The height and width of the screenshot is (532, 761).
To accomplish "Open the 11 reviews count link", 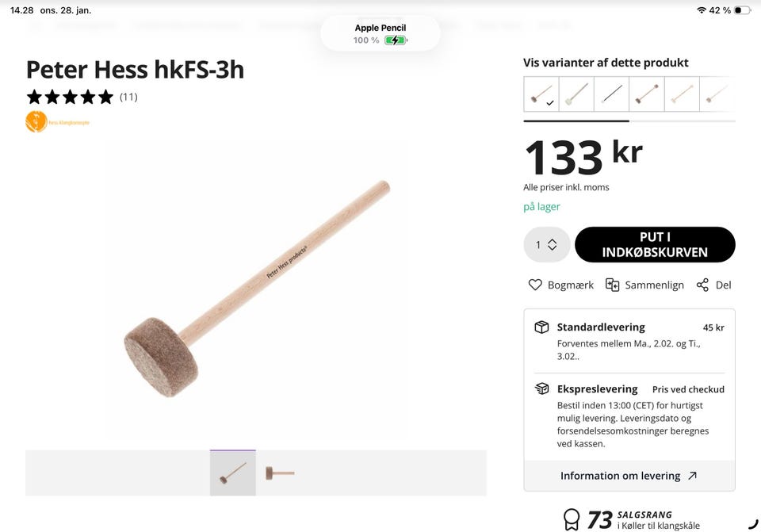I will (128, 97).
